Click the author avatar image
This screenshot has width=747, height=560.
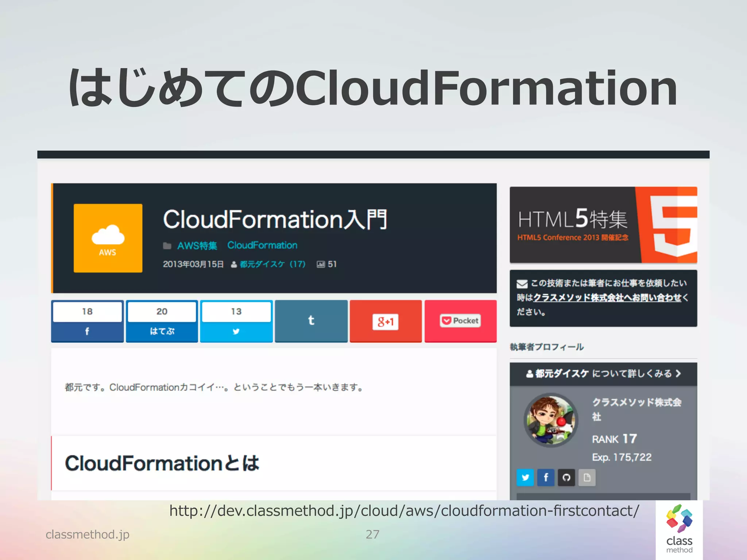coord(551,420)
